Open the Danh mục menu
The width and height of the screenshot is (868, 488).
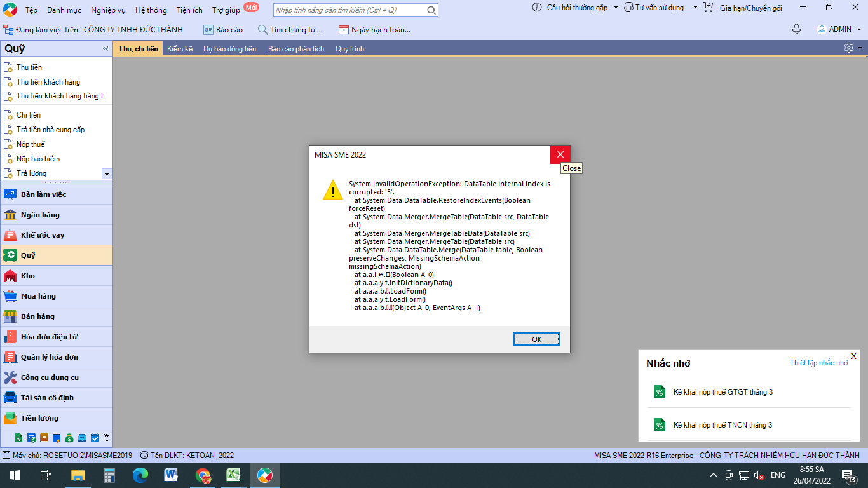point(64,10)
